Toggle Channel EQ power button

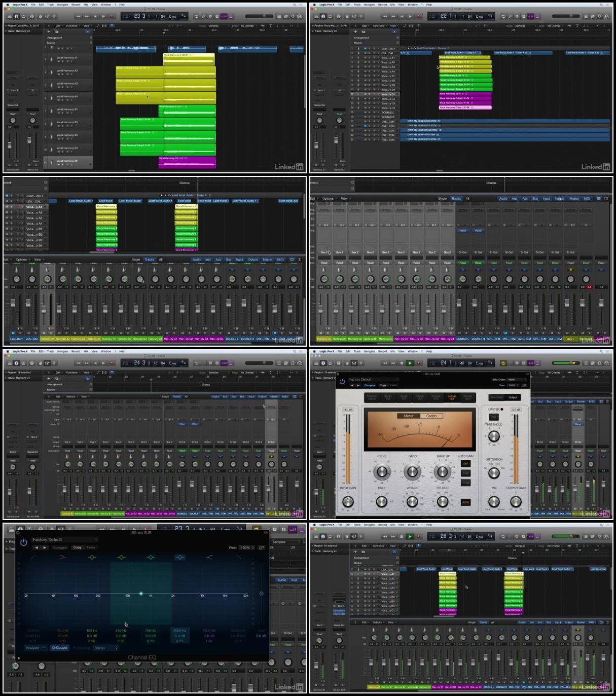tap(24, 542)
